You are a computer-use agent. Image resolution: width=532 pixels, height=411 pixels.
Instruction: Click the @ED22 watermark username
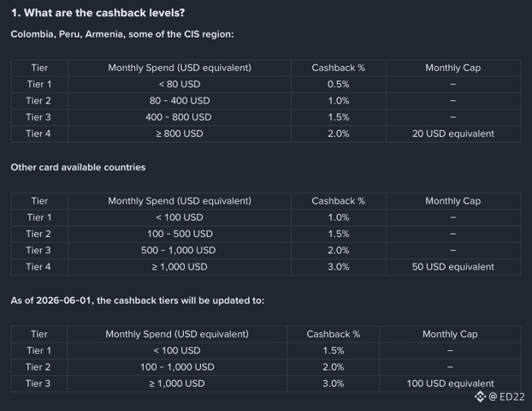point(506,396)
